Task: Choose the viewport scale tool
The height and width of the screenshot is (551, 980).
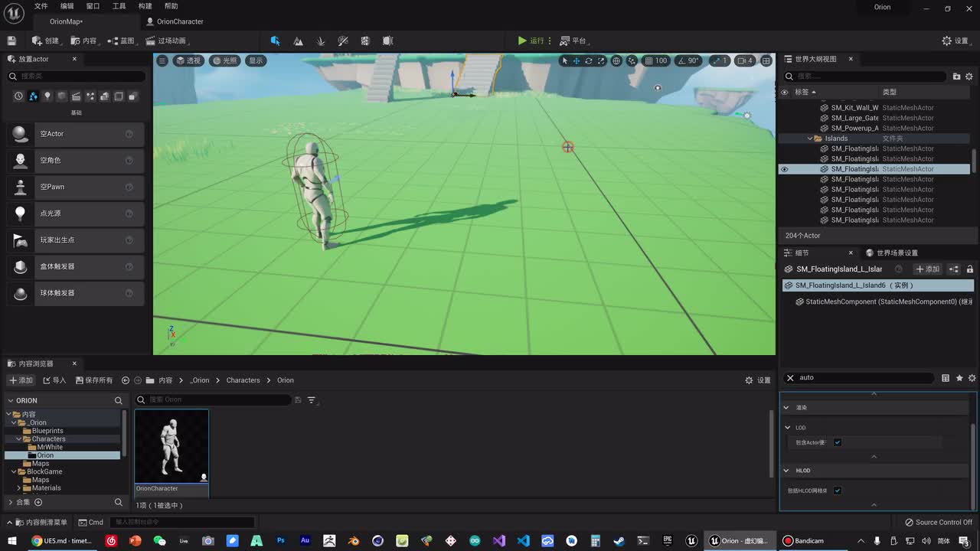Action: click(x=601, y=60)
